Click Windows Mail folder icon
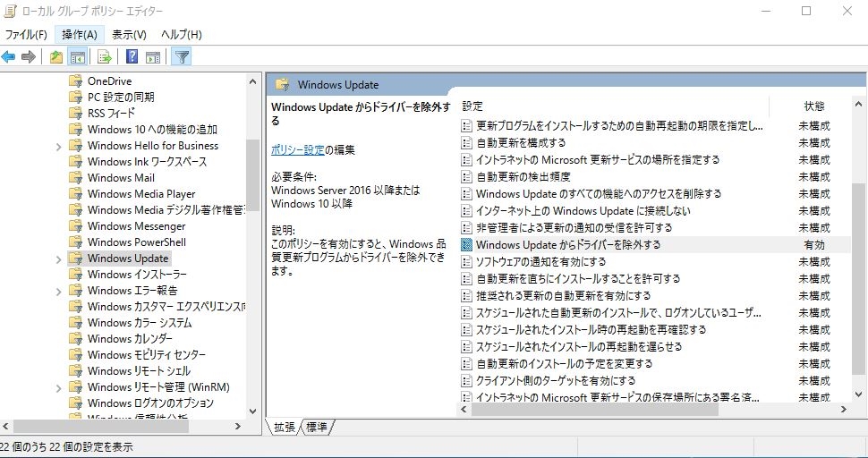The image size is (868, 458). 76,177
